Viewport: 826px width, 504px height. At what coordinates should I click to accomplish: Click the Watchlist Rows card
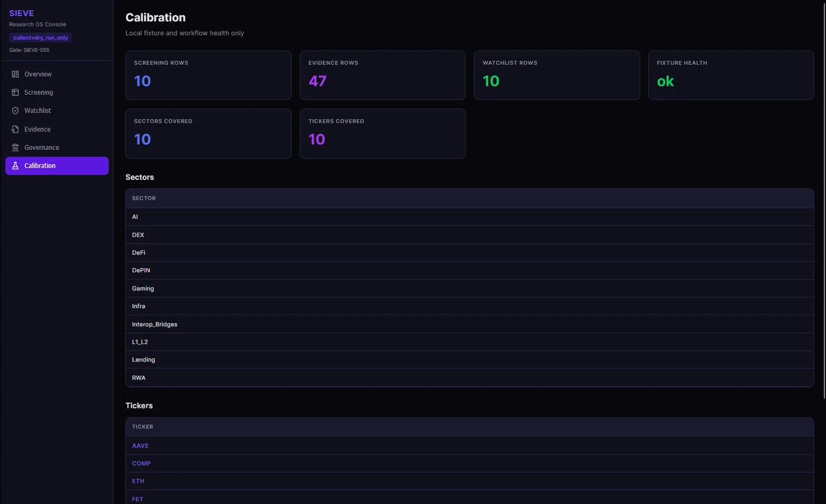(557, 75)
